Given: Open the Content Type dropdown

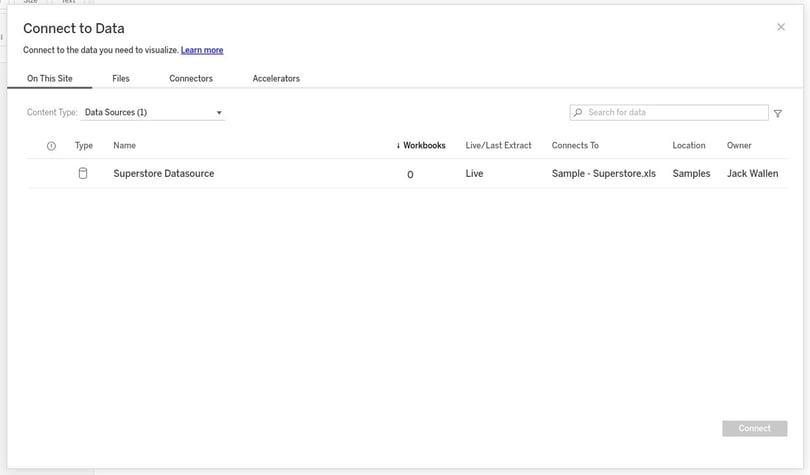Looking at the screenshot, I should tap(153, 113).
